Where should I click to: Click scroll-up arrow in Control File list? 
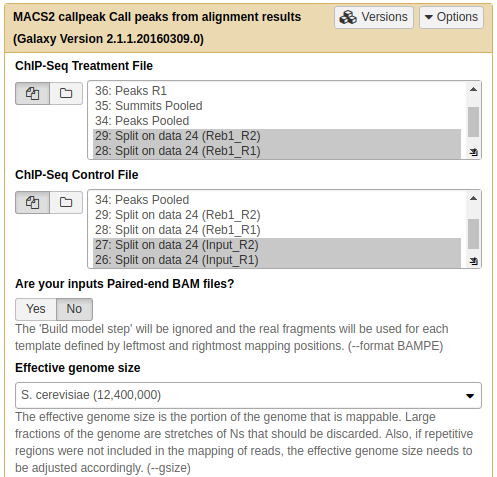473,198
